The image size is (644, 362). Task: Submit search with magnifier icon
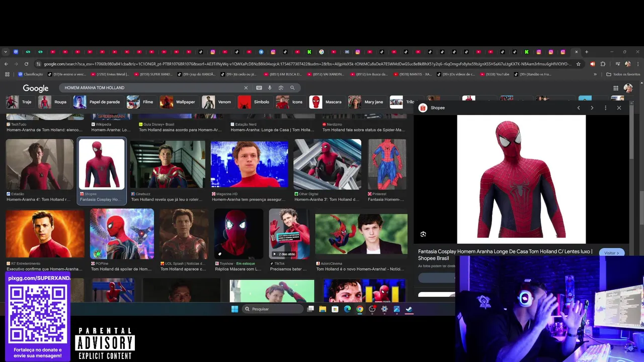point(292,87)
